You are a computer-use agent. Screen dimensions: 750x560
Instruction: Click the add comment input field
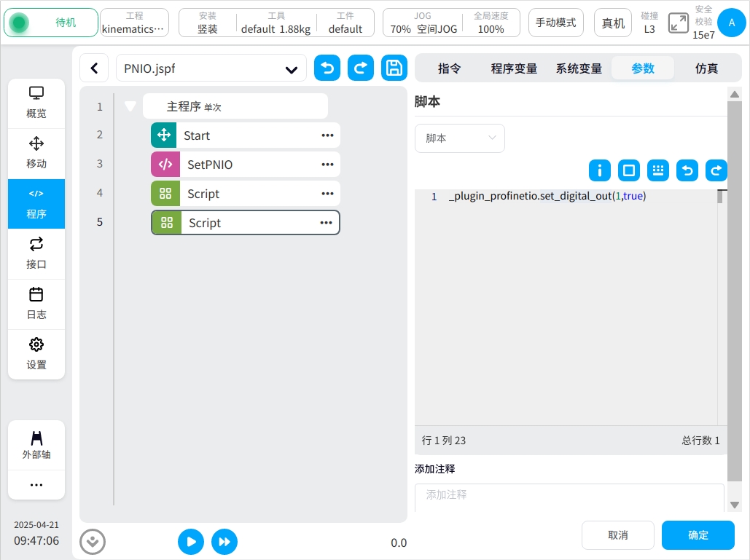tap(569, 495)
